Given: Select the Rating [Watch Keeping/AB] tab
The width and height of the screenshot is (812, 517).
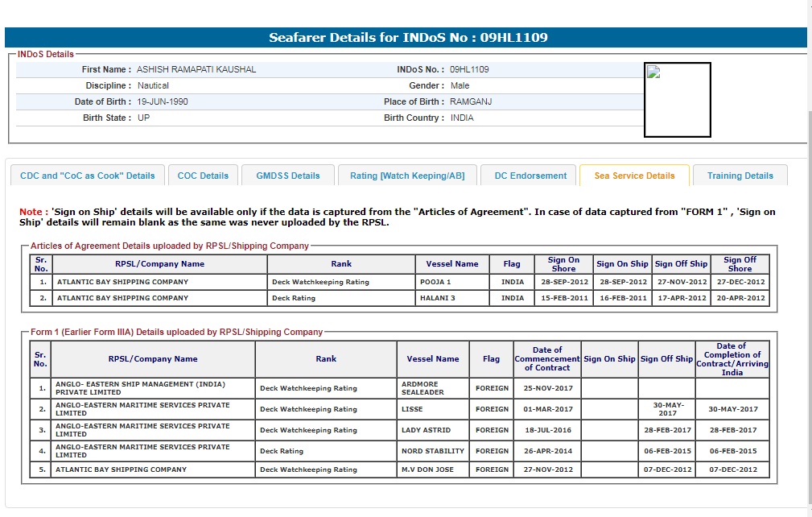Looking at the screenshot, I should click(x=407, y=176).
